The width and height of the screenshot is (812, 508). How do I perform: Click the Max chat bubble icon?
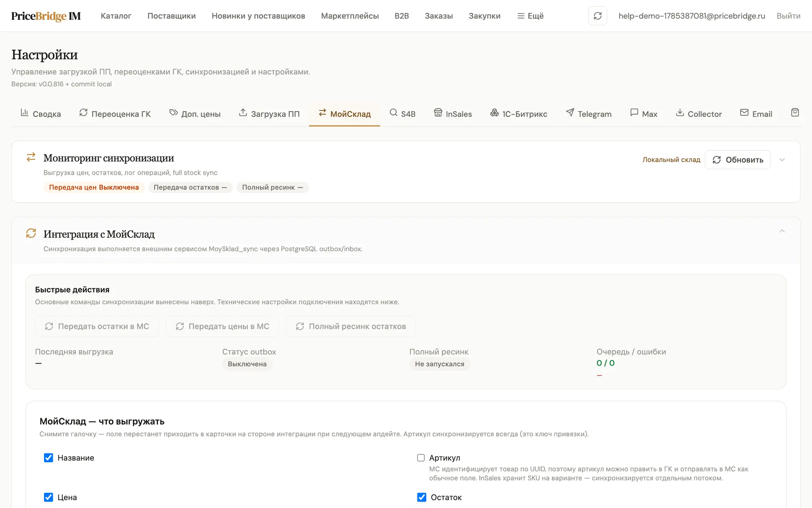coord(634,113)
